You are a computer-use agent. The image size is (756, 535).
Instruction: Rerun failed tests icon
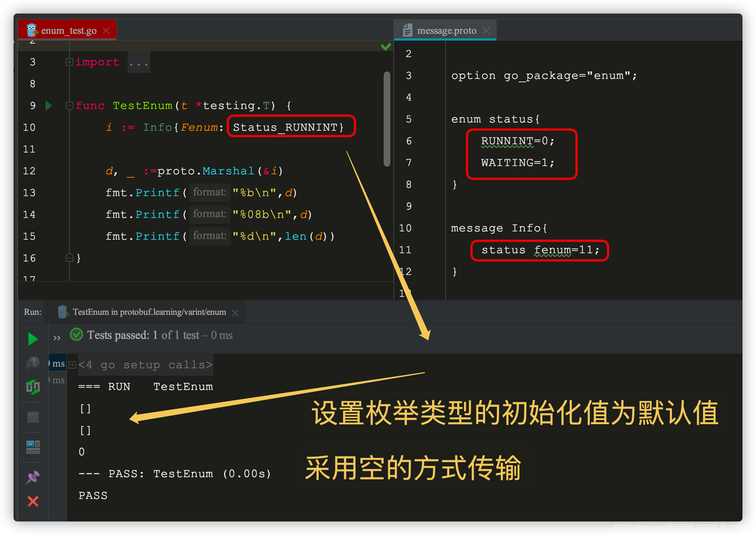[33, 363]
